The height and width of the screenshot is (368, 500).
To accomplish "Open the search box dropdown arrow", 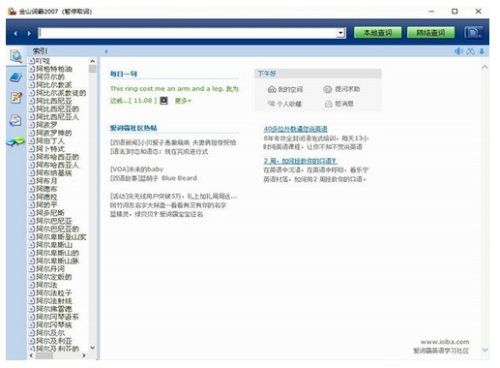I will pos(340,33).
